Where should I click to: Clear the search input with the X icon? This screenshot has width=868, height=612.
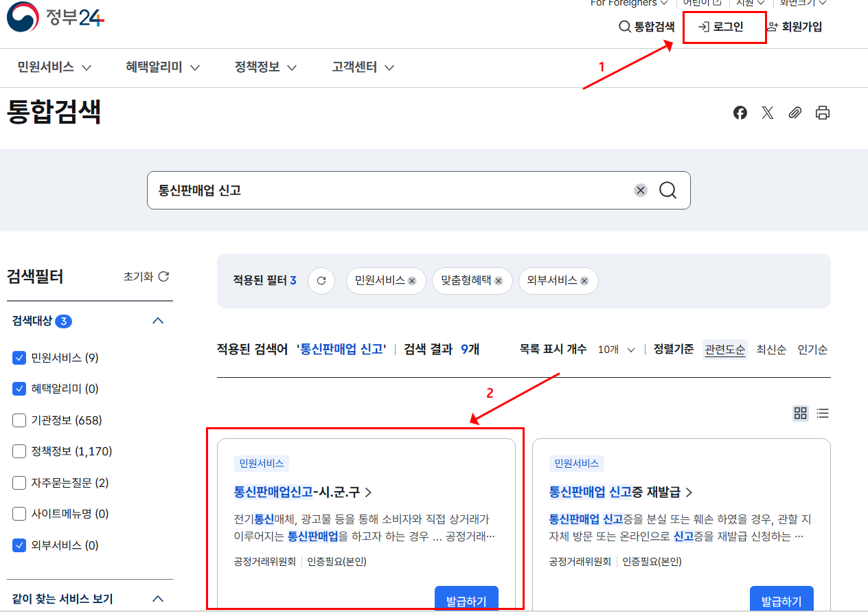[x=640, y=190]
